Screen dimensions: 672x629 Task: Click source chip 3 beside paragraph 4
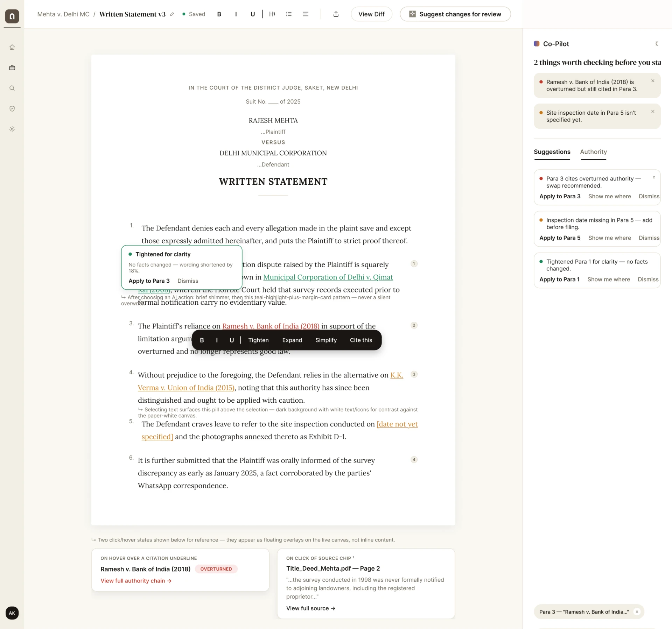[x=414, y=374]
